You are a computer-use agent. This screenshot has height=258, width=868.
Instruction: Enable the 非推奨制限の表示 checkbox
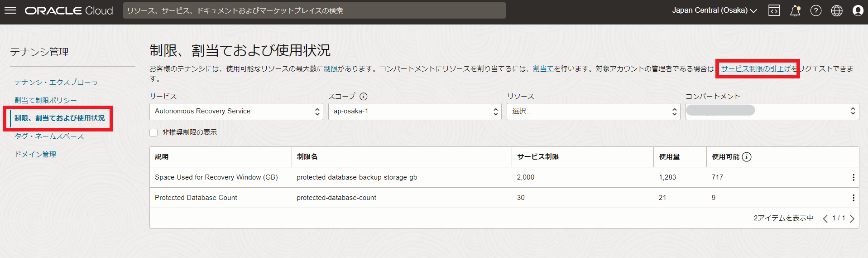click(153, 132)
